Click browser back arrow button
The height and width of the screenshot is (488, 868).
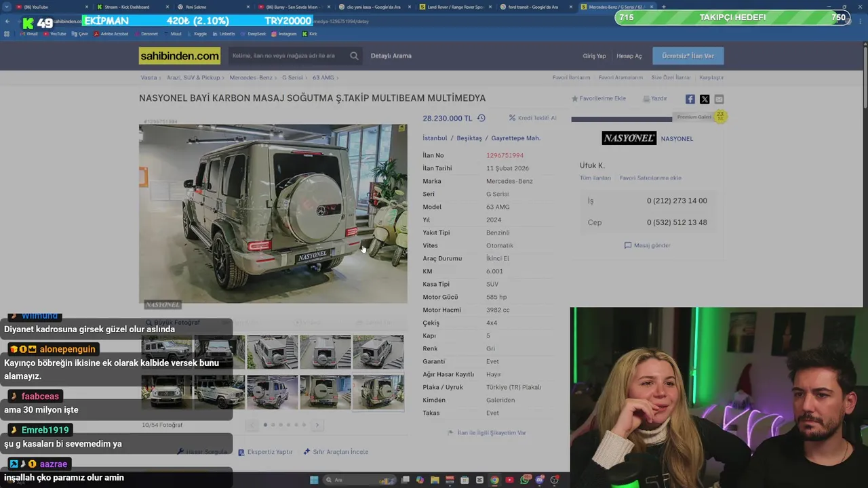7,22
